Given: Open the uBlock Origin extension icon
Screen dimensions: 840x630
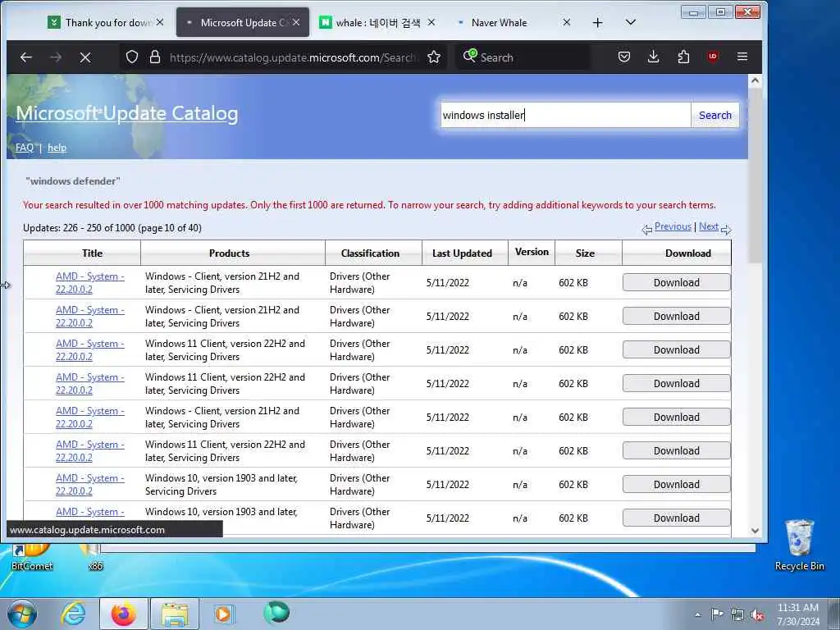Looking at the screenshot, I should pyautogui.click(x=713, y=57).
